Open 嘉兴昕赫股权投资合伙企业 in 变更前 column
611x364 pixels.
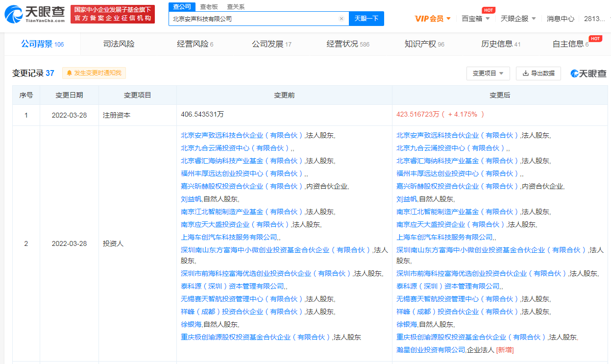[x=243, y=186]
